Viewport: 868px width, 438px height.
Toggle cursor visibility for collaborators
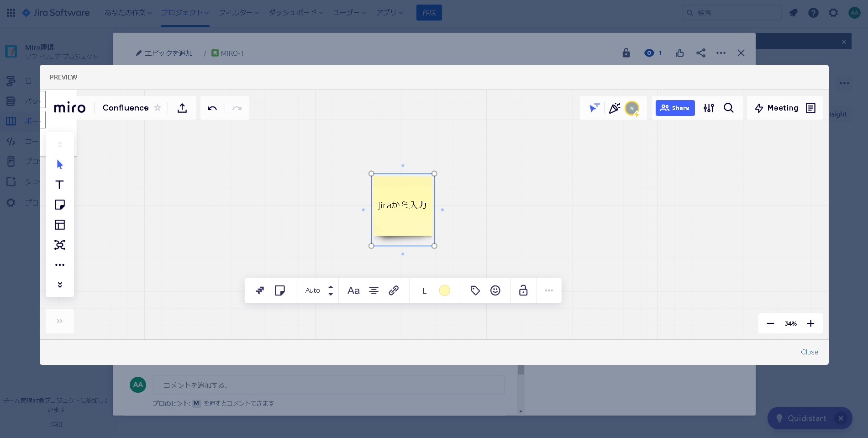[x=594, y=108]
